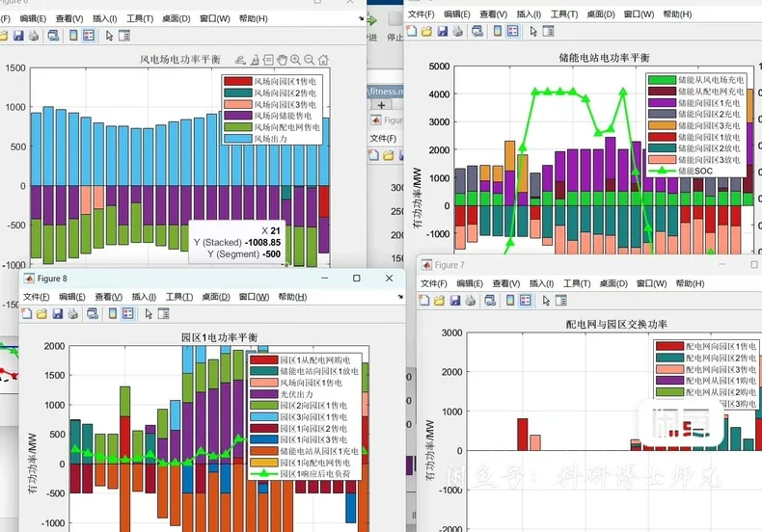Click red 配电网向园区1售电 legend swatch in Figure 7
This screenshot has height=532, width=762.
669,346
